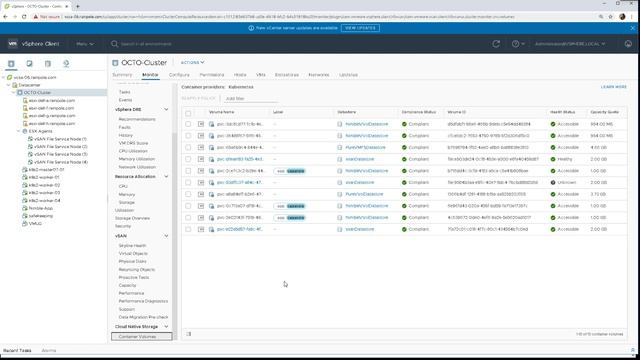The height and width of the screenshot is (360, 640).
Task: Check the checkbox for the last volume row
Action: coord(188,229)
